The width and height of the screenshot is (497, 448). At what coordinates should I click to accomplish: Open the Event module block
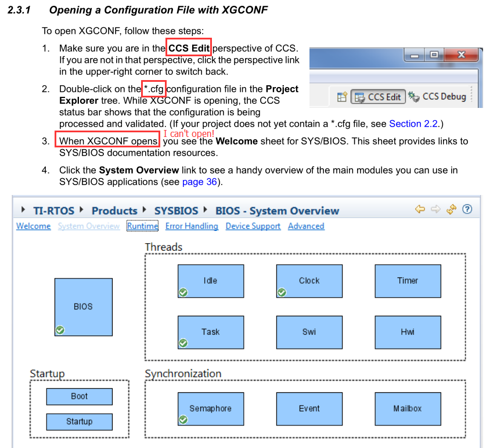pyautogui.click(x=309, y=409)
